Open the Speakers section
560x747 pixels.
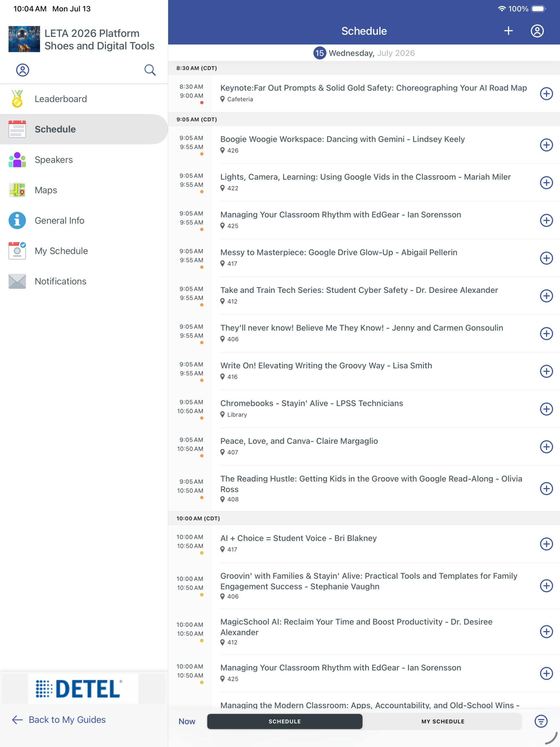84,160
